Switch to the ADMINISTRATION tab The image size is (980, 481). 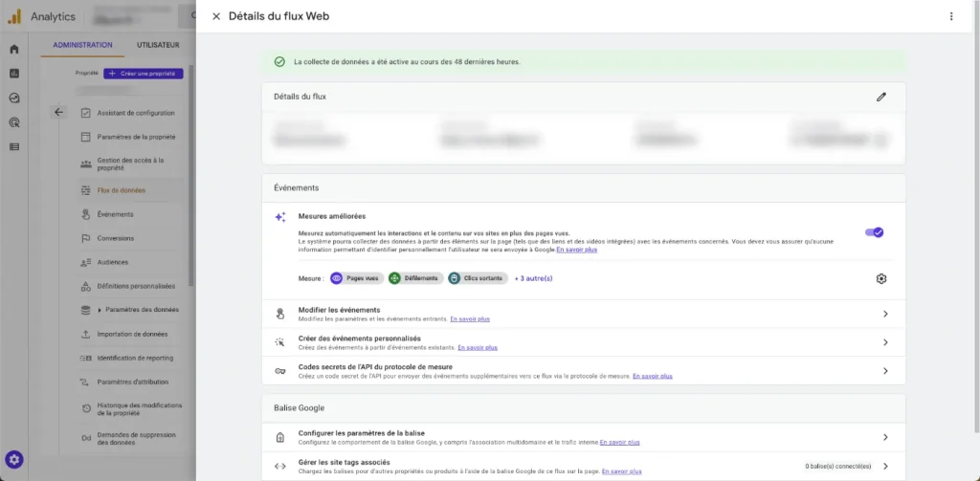click(x=82, y=45)
